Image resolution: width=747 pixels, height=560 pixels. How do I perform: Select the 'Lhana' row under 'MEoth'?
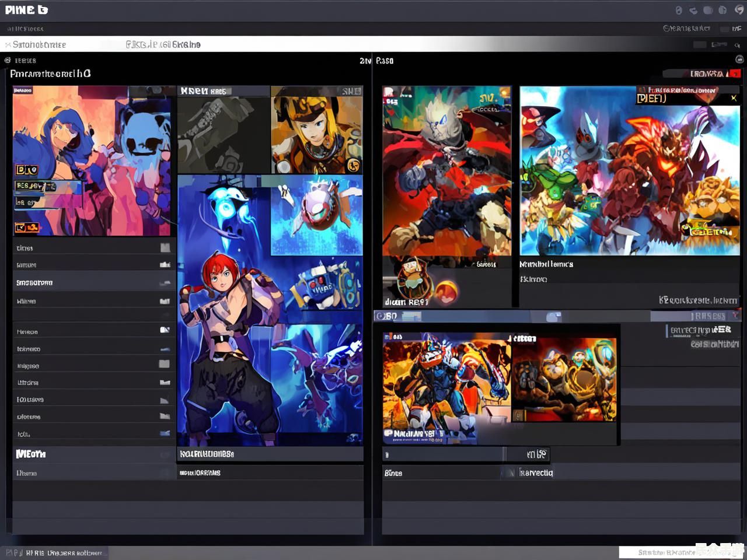coord(93,473)
